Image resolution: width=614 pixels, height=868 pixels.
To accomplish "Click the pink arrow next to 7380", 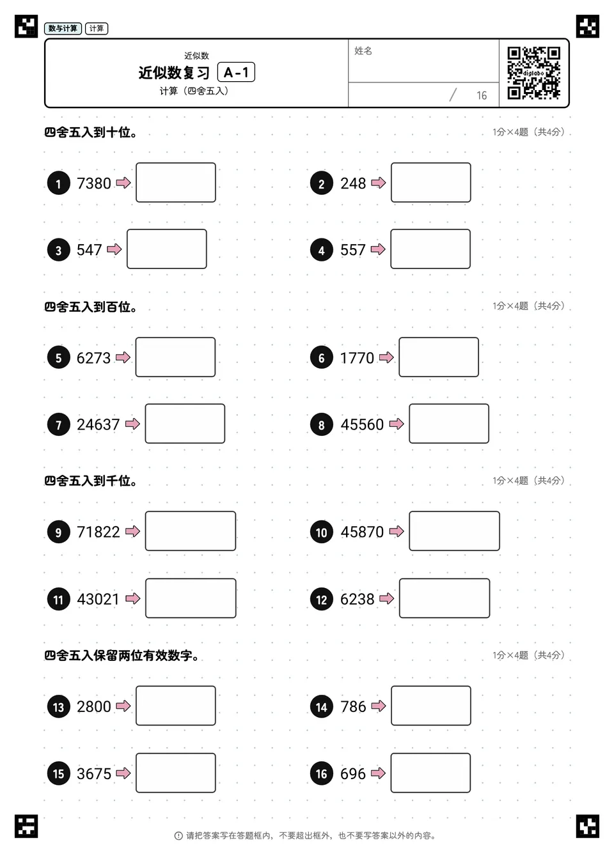I will [123, 183].
